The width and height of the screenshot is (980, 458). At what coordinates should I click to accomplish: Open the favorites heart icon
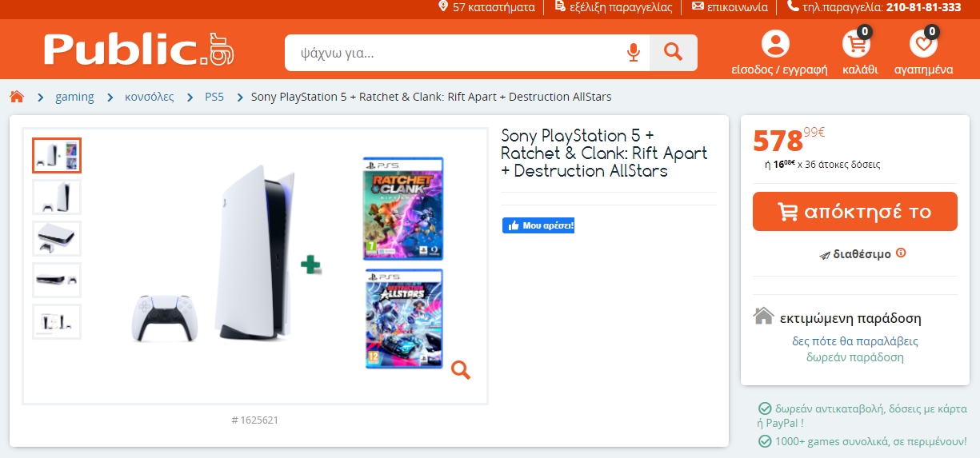pyautogui.click(x=924, y=43)
